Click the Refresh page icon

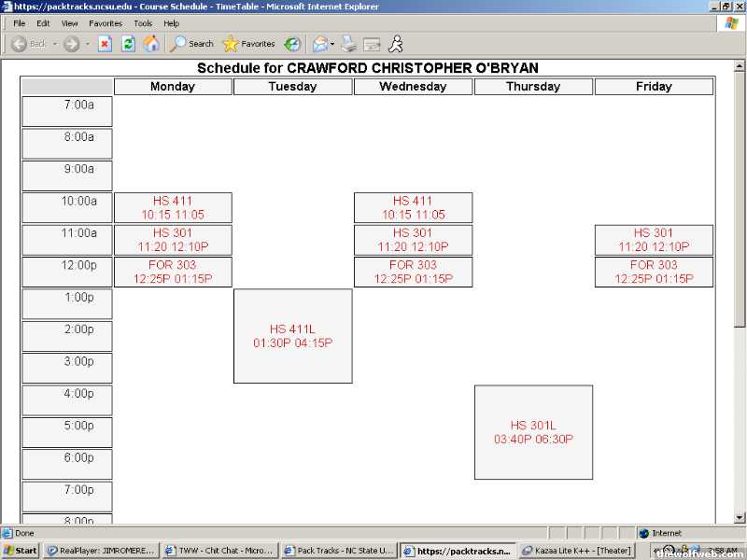click(x=128, y=44)
